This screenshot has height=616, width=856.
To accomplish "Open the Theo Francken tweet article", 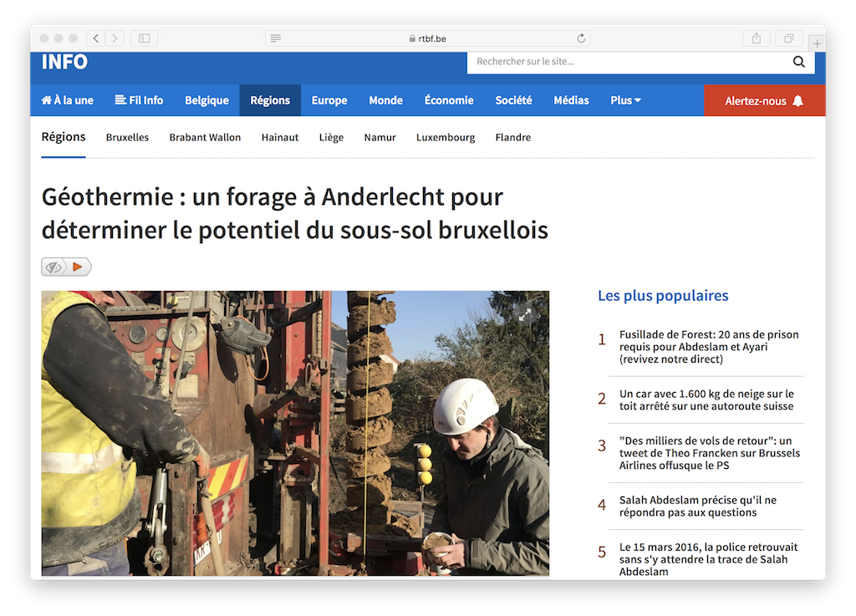I will tap(709, 453).
